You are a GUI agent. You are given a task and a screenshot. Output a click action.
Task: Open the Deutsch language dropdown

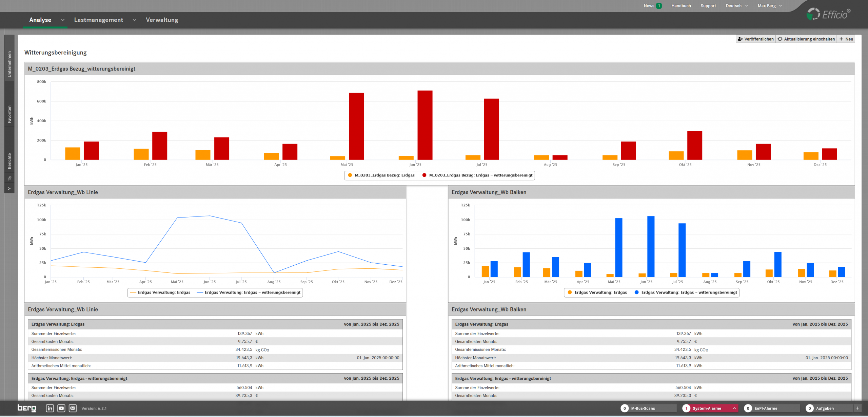(x=736, y=6)
